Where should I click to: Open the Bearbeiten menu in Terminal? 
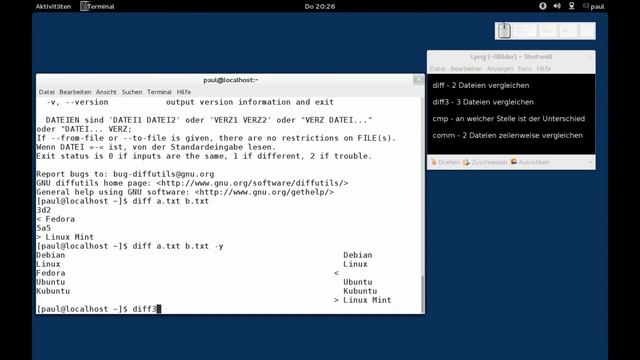tap(75, 92)
